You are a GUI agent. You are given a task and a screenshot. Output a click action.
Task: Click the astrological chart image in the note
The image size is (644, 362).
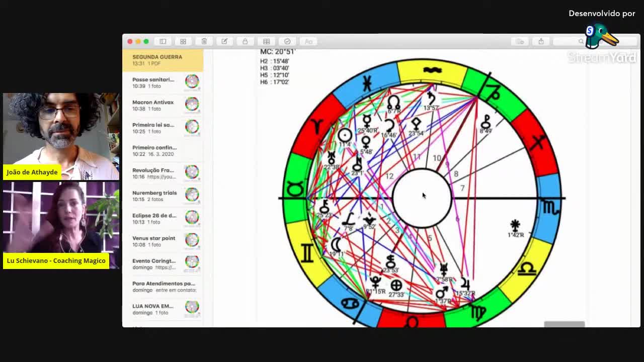(x=422, y=194)
